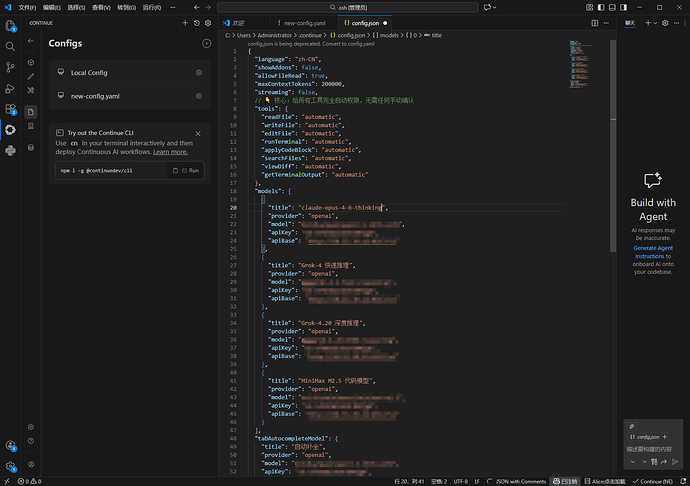Open Source Control view in activity bar
The height and width of the screenshot is (486, 690).
tap(10, 67)
